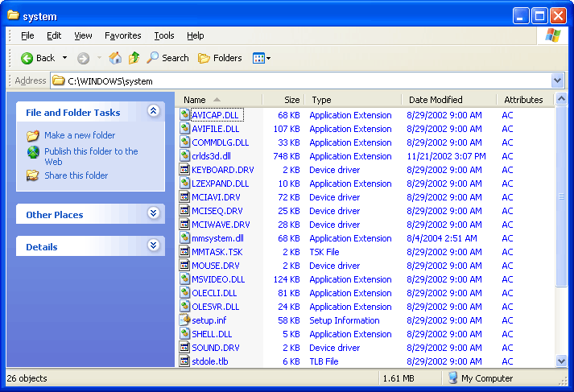
Task: Select the AVICAP.DLL file icon
Action: coord(185,114)
